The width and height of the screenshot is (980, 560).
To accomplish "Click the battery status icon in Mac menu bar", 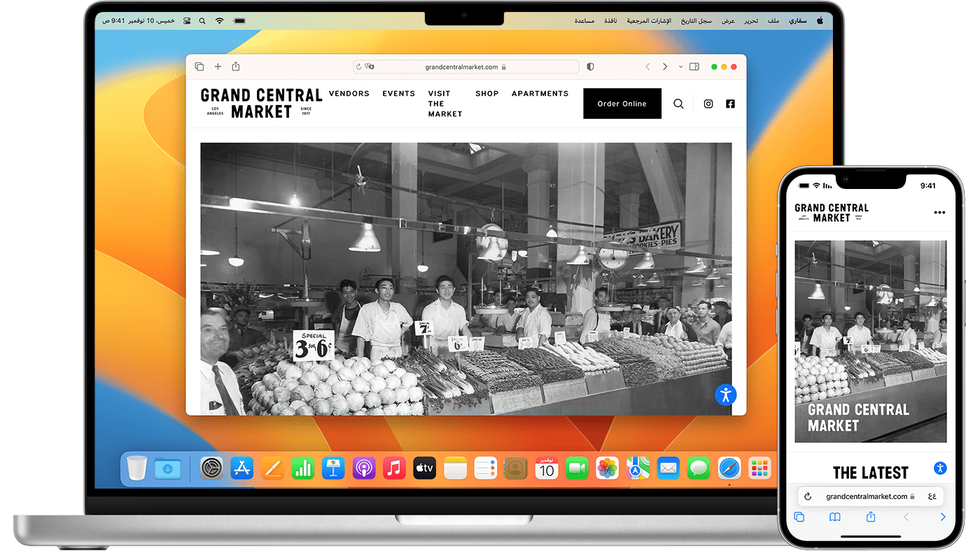I will [x=240, y=21].
